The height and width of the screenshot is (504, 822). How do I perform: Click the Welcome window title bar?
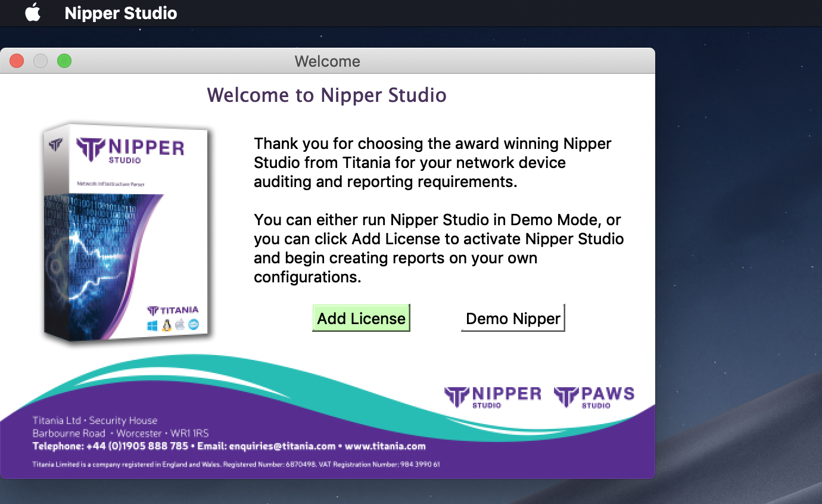coord(328,61)
